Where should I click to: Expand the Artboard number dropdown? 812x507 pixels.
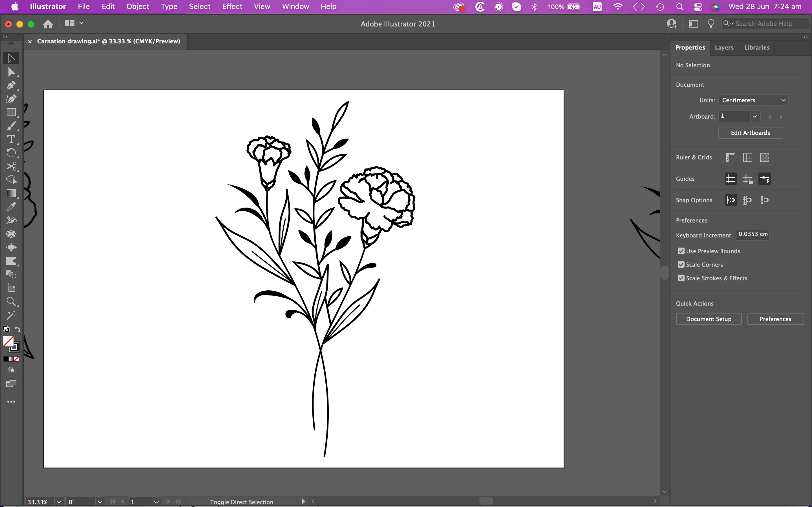pyautogui.click(x=754, y=116)
